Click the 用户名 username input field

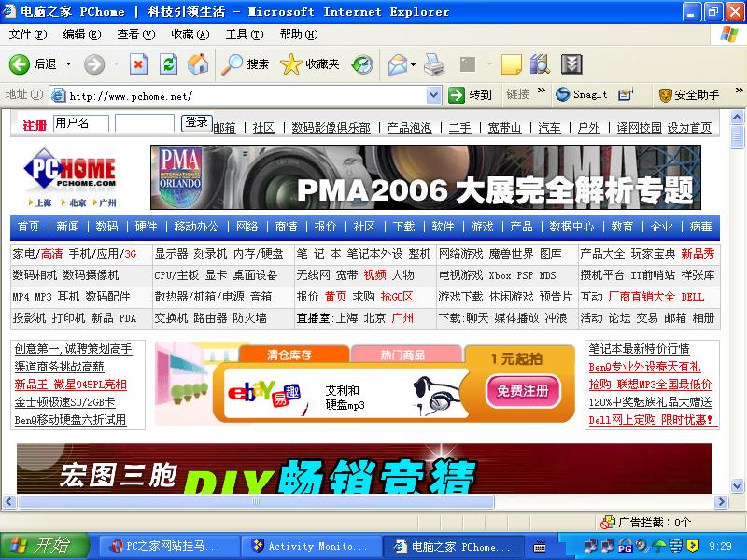coord(81,123)
